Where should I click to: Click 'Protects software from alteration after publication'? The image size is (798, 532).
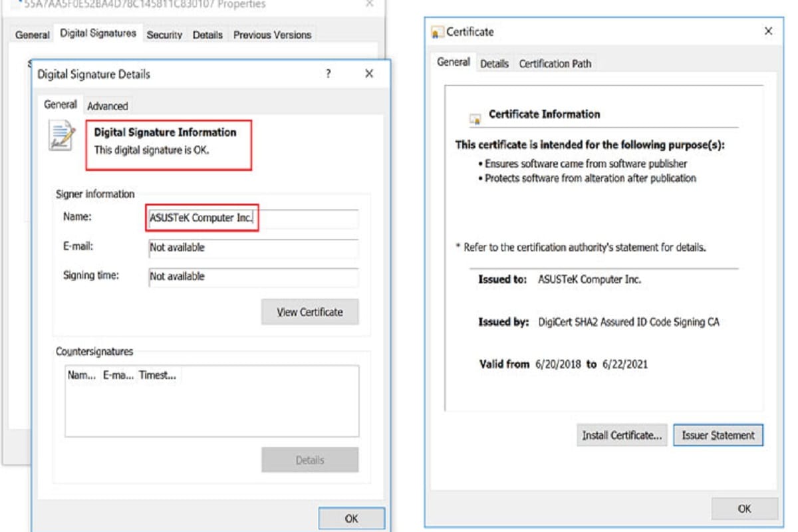coord(591,178)
